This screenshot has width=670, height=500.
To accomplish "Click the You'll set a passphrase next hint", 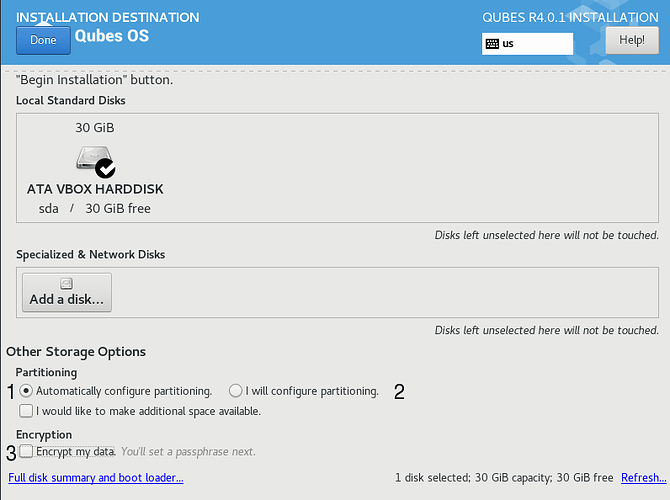I will pos(188,452).
